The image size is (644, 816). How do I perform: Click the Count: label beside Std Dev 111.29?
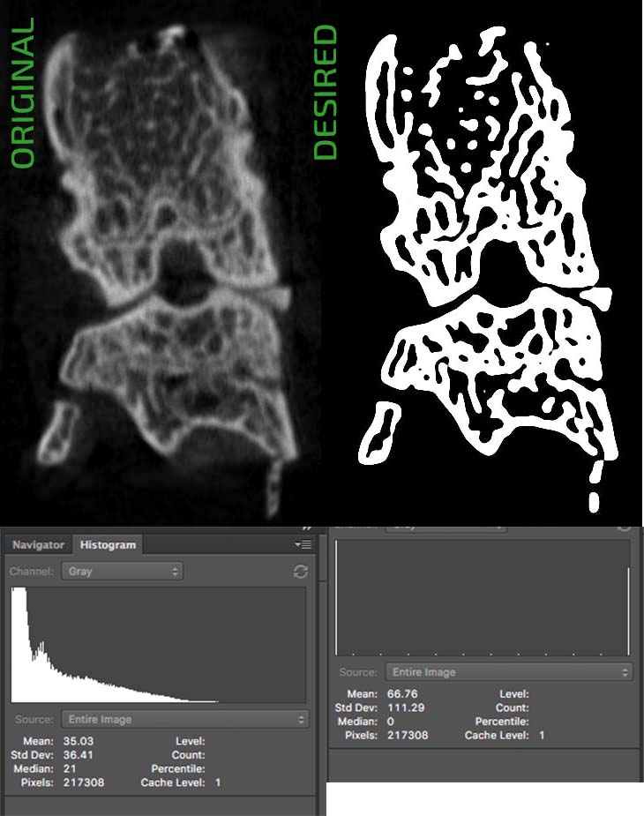[512, 707]
